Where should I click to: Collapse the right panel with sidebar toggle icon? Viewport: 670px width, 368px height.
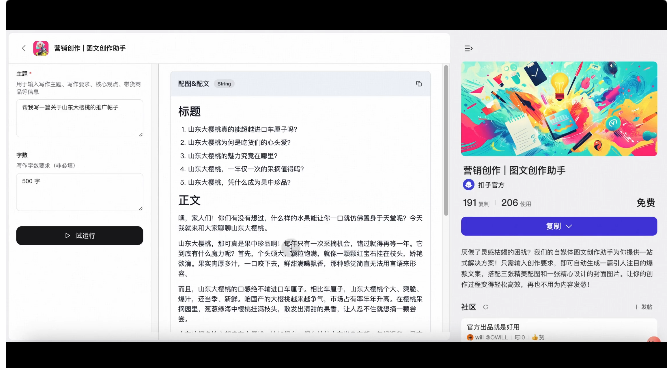pos(469,48)
